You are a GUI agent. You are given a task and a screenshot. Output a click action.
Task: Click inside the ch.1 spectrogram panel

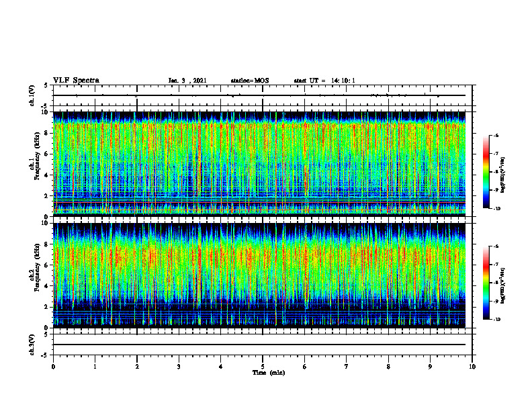[259, 164]
